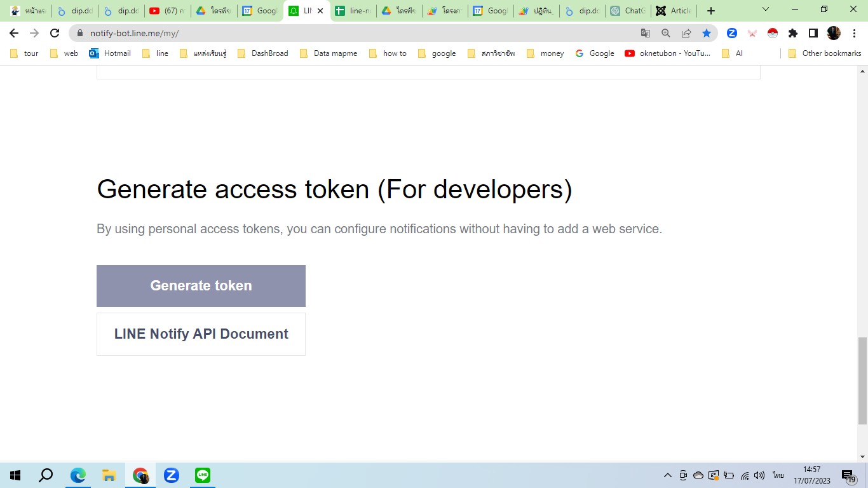Open the how to bookmark folder

pyautogui.click(x=388, y=53)
